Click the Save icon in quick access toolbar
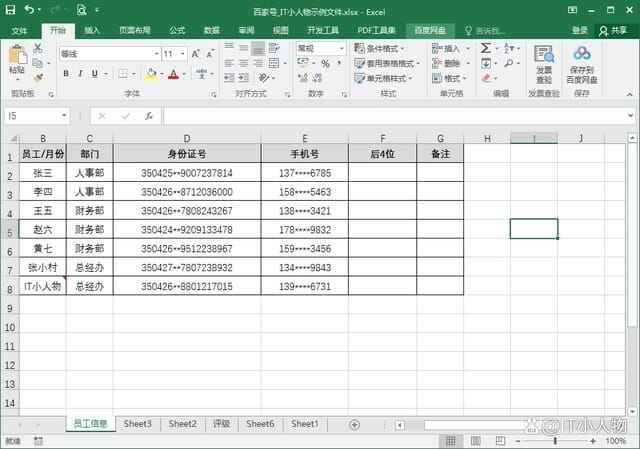Viewport: 640px width, 449px height. pos(9,9)
